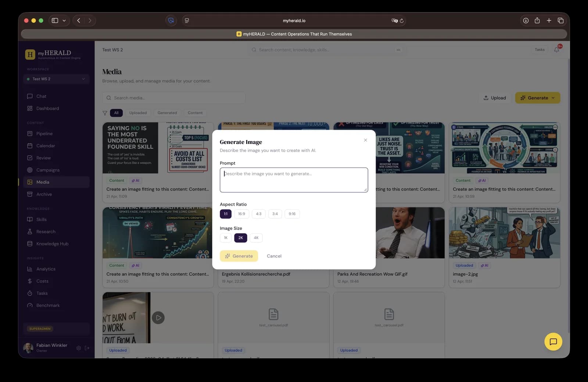Show All media filter
Image resolution: width=588 pixels, height=382 pixels.
click(x=116, y=113)
